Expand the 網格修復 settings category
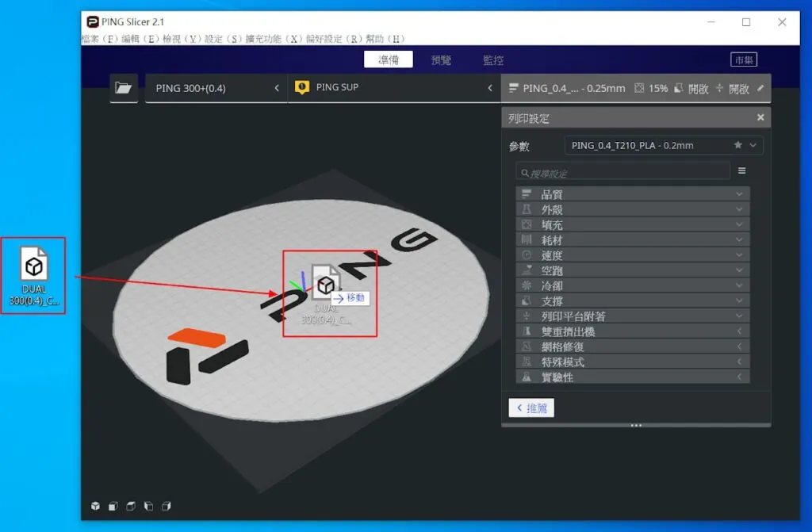This screenshot has width=812, height=532. pyautogui.click(x=633, y=346)
